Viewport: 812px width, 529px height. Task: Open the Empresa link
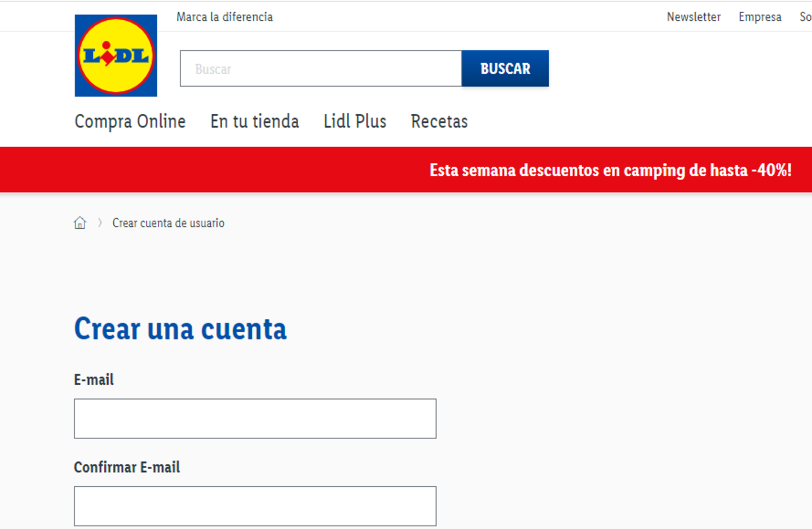760,17
